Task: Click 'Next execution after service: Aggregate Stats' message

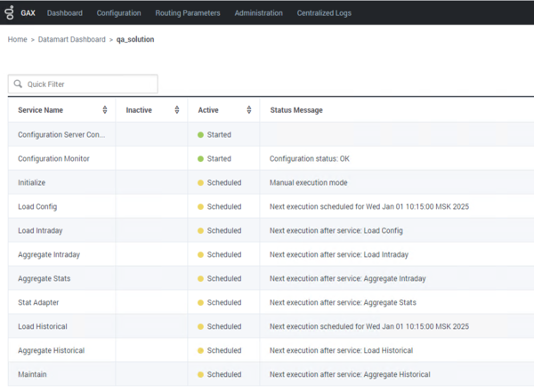Action: 343,302
